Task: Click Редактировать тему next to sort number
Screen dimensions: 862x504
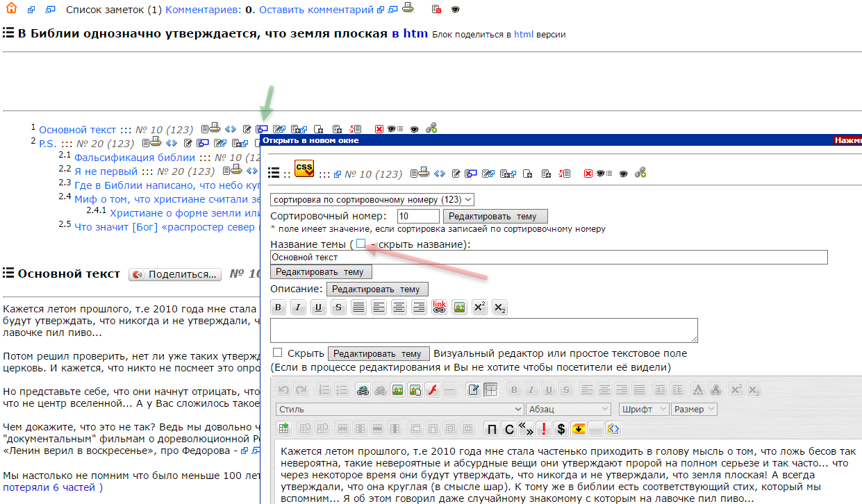Action: tap(495, 217)
